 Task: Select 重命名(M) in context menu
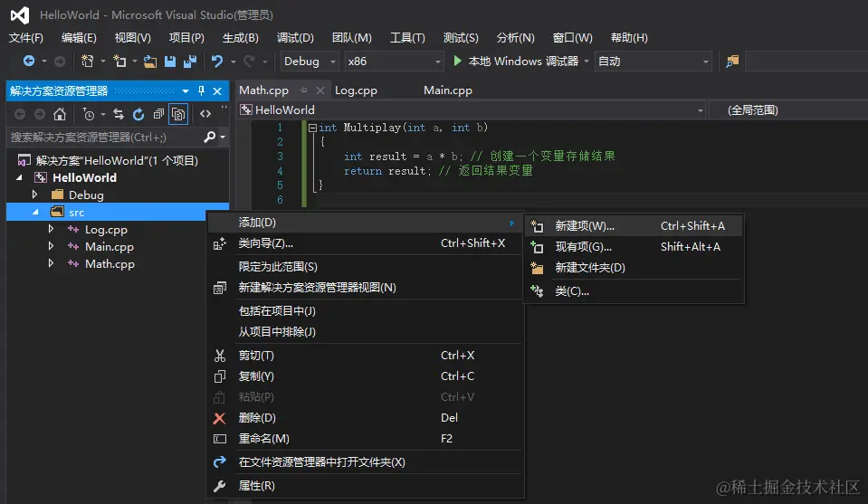[x=366, y=439]
